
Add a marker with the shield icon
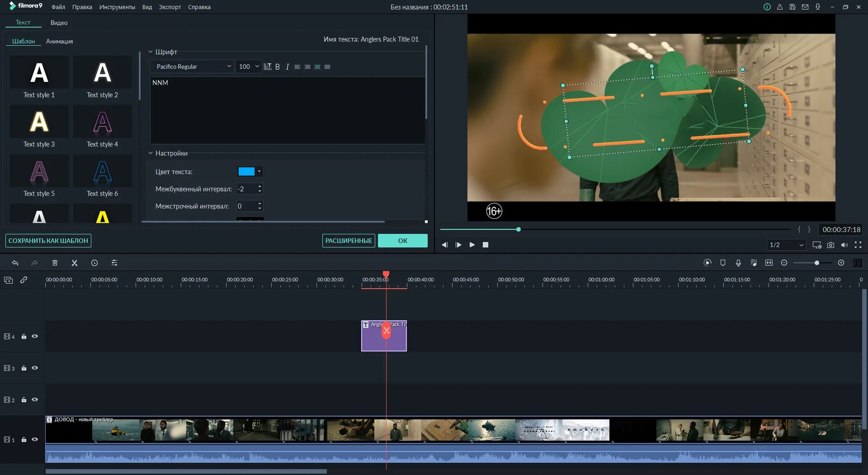pos(723,263)
